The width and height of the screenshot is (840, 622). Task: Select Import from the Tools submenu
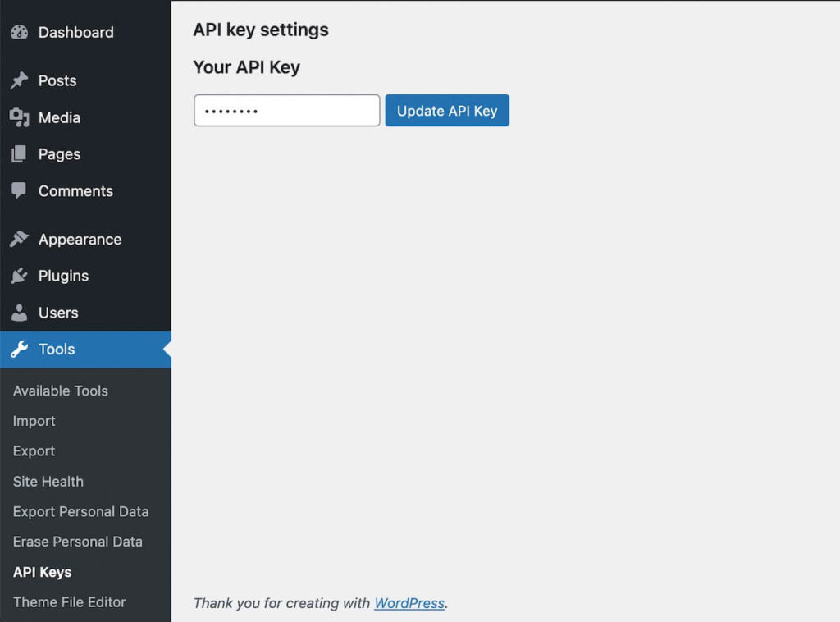pyautogui.click(x=34, y=421)
